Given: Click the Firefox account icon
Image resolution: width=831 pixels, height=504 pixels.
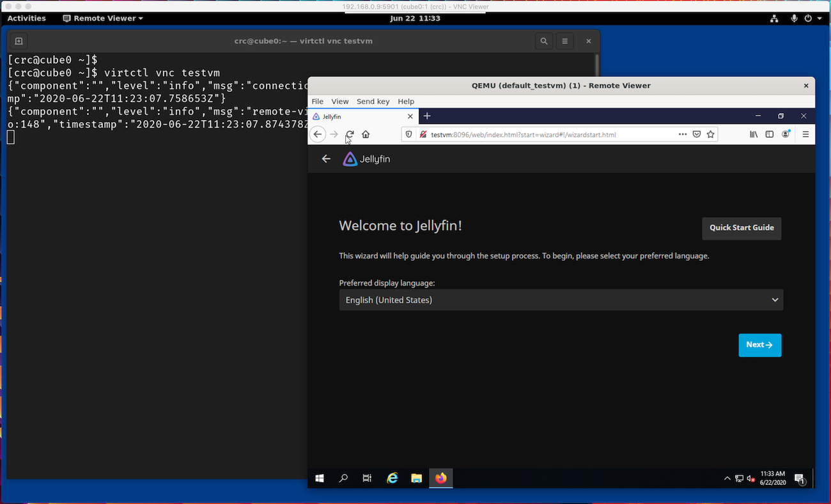Looking at the screenshot, I should pos(786,134).
